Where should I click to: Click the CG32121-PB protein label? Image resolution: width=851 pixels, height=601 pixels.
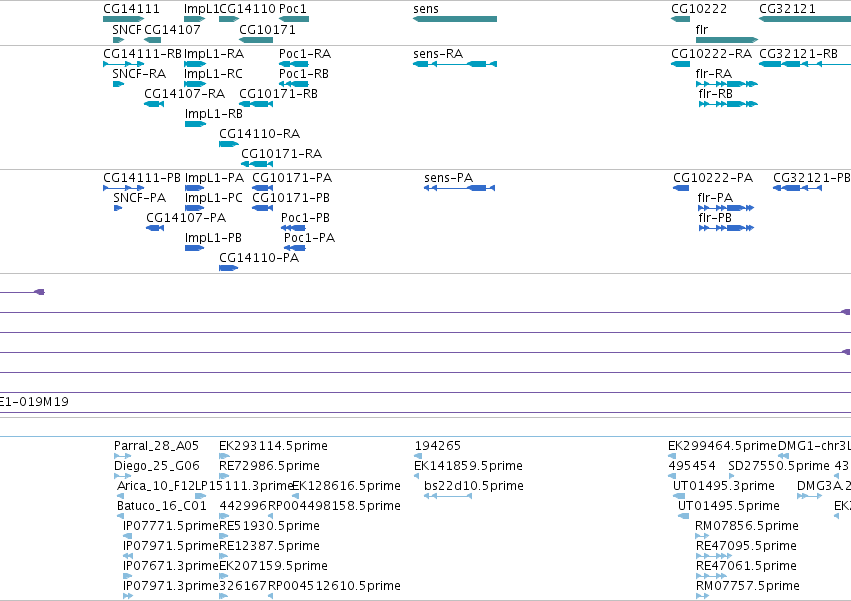pos(811,178)
